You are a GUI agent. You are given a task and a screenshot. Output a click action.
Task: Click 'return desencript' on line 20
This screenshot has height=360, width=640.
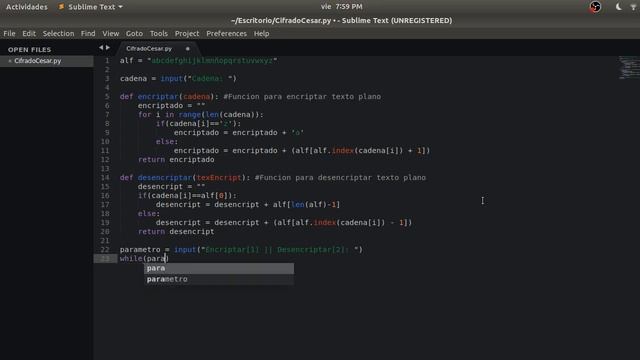tap(176, 231)
